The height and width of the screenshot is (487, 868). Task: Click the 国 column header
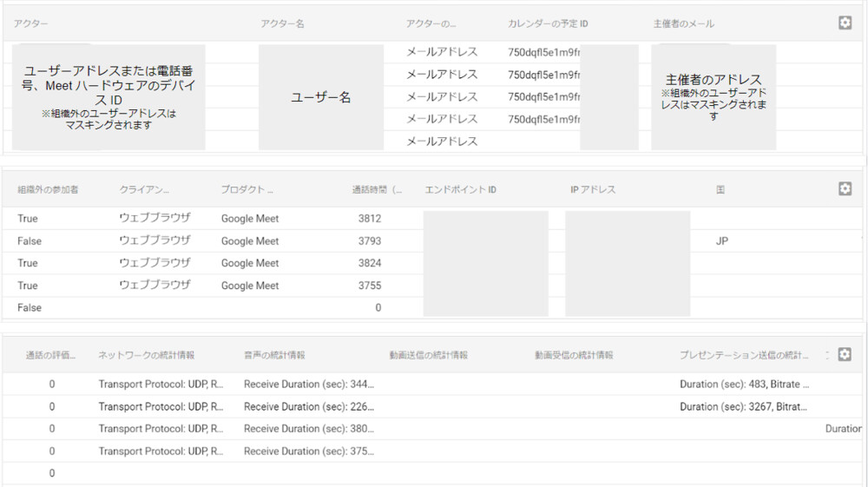click(720, 189)
